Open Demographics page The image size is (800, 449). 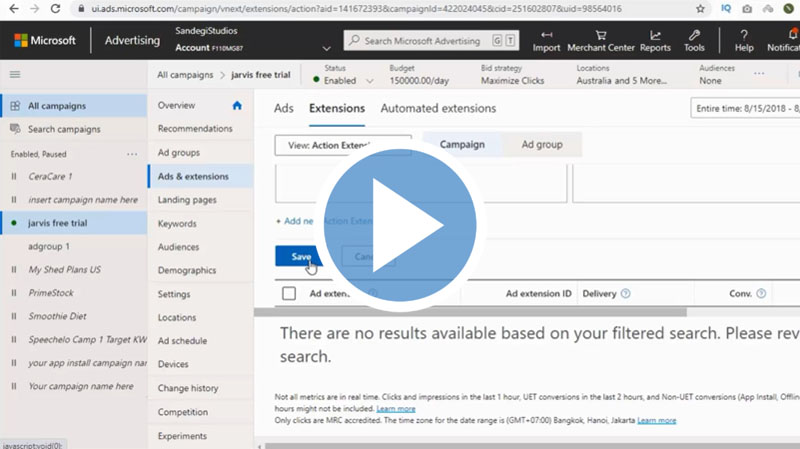(x=187, y=270)
